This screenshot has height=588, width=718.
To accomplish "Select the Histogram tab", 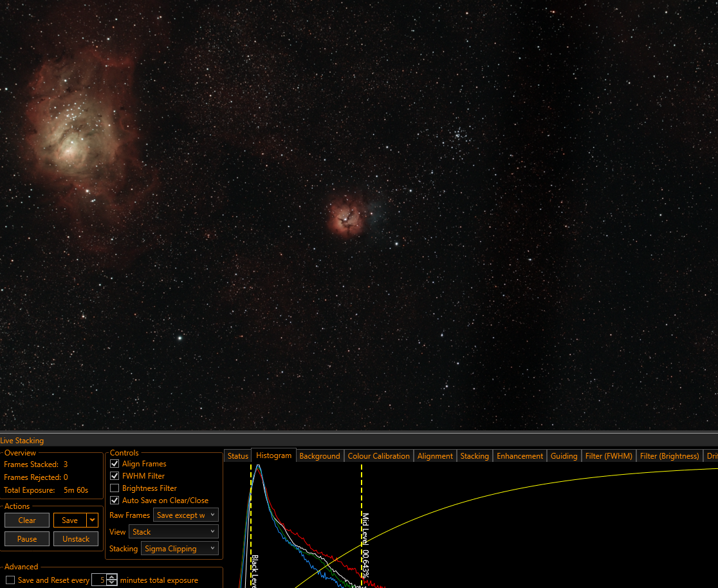I will point(274,455).
